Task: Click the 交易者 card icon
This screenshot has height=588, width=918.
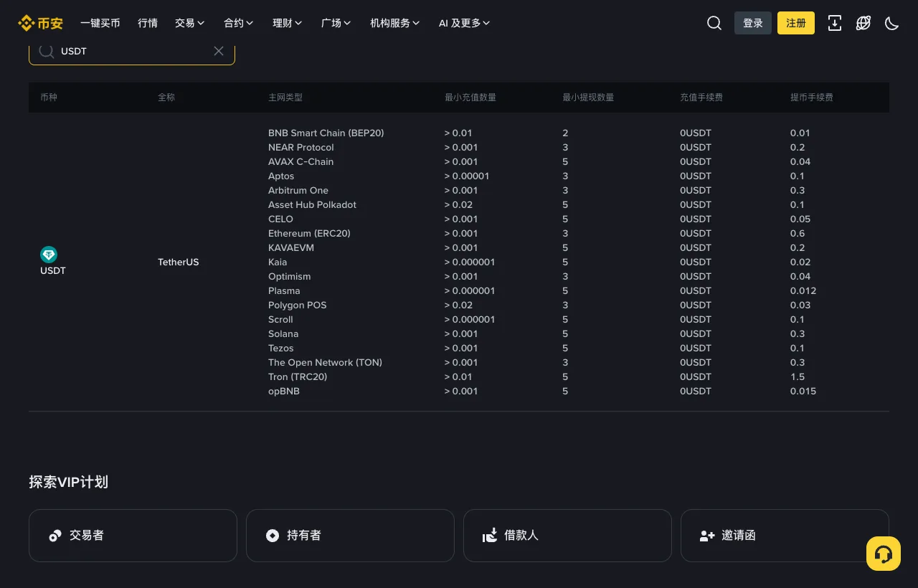Action: click(x=55, y=536)
